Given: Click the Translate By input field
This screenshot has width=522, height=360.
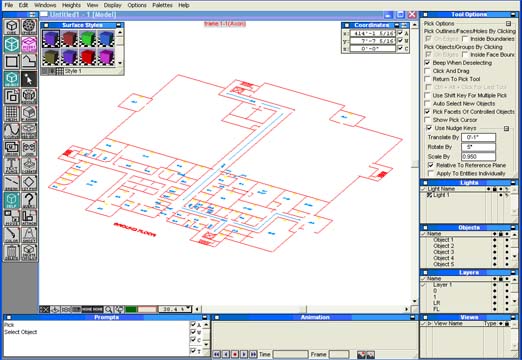Looking at the screenshot, I should tap(478, 137).
